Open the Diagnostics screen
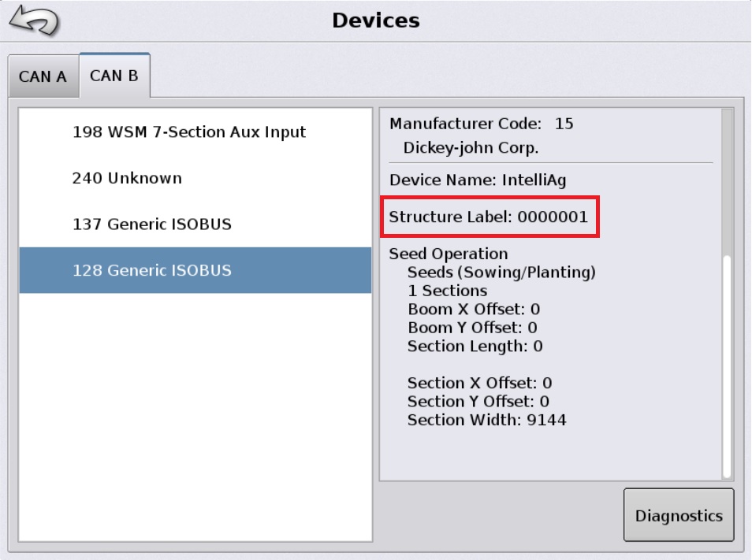The height and width of the screenshot is (560, 752). (678, 514)
